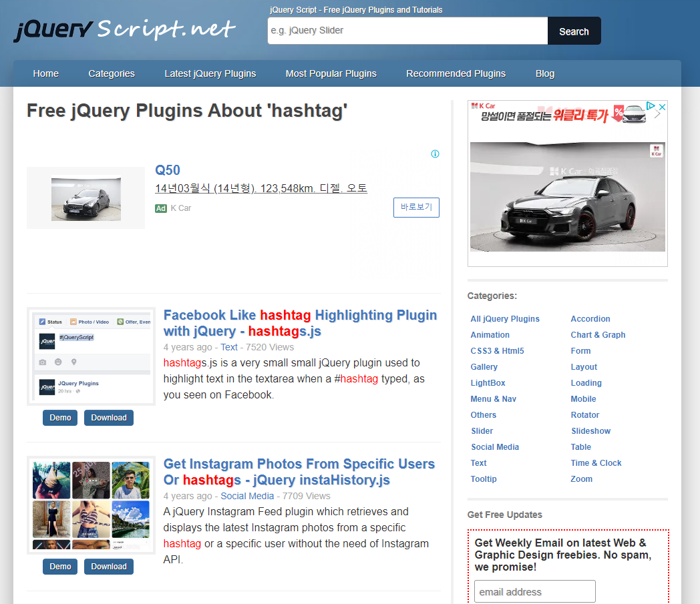This screenshot has width=700, height=604.
Task: Select Text in the Categories sidebar
Action: tap(478, 463)
